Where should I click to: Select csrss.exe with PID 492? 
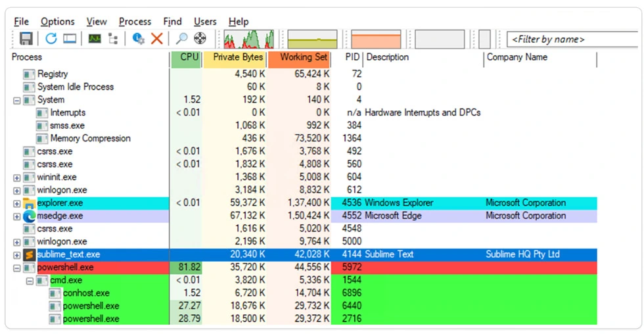[303, 151]
